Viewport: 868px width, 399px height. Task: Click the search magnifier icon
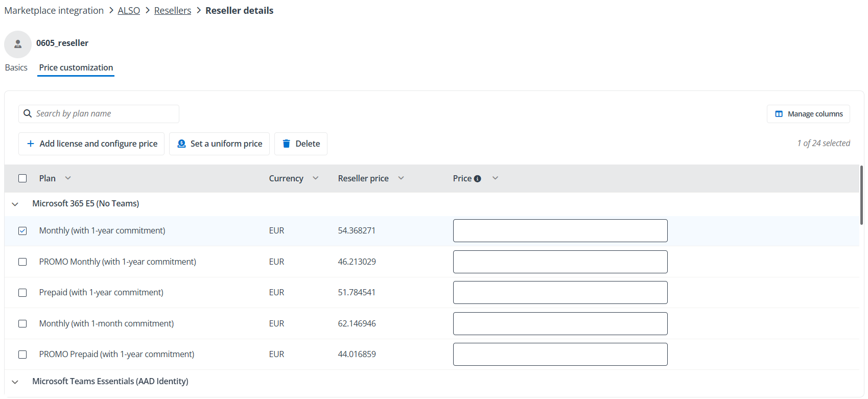(x=28, y=113)
